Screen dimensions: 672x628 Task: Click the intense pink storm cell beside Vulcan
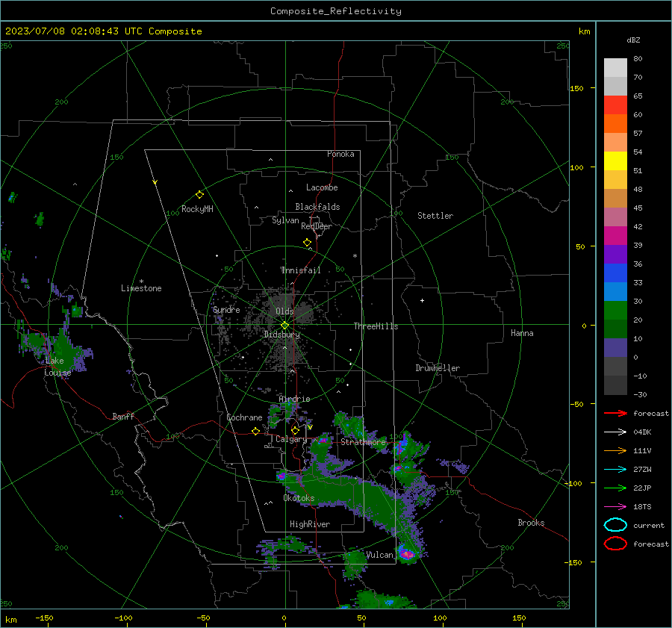click(406, 553)
